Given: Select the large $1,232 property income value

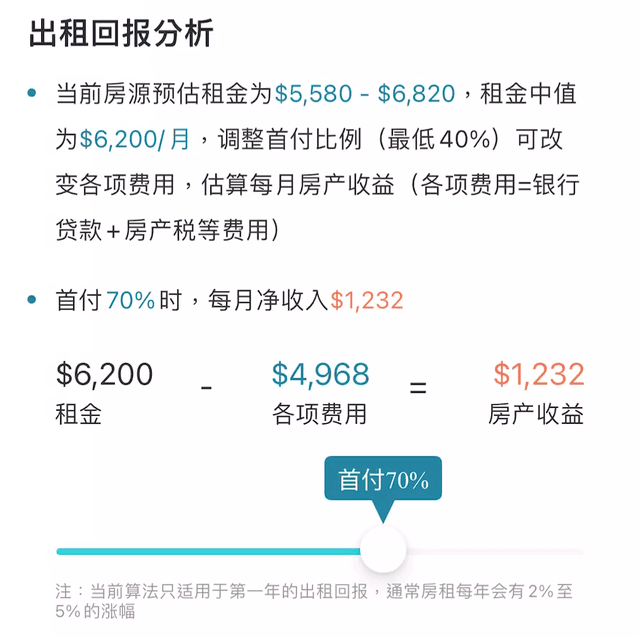Looking at the screenshot, I should point(539,374).
